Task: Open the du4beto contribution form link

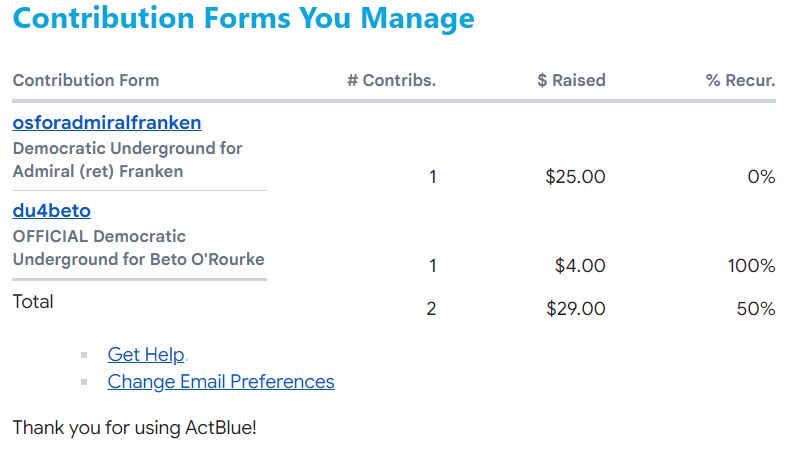Action: click(x=52, y=211)
